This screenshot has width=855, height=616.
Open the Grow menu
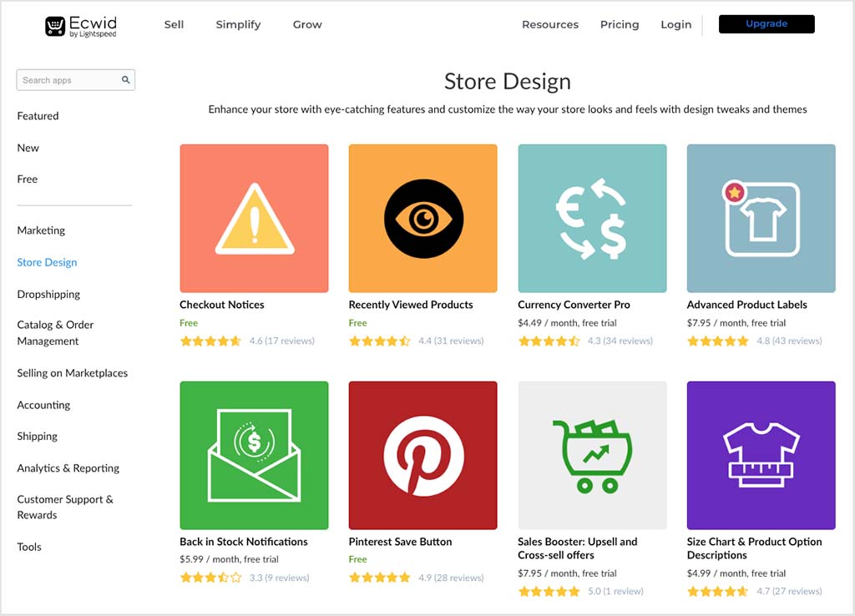coord(307,24)
